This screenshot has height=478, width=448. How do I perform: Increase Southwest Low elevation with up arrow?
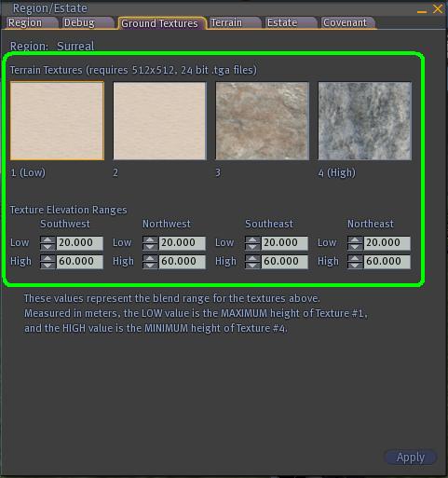pyautogui.click(x=48, y=239)
